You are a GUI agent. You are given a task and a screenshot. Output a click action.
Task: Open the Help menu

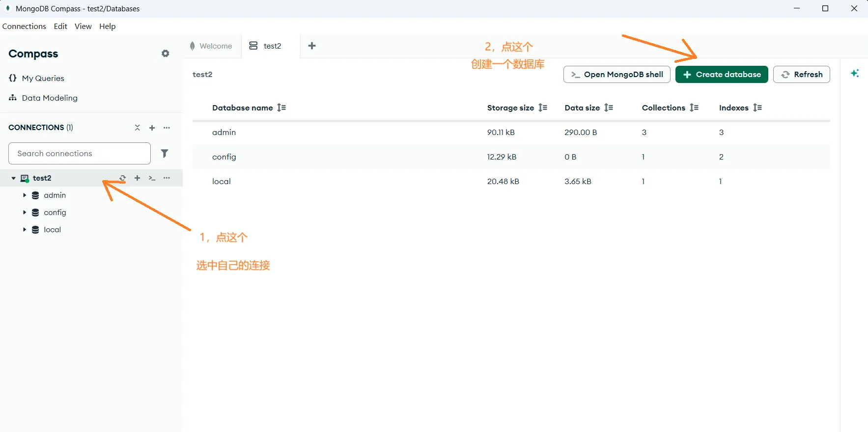108,27
